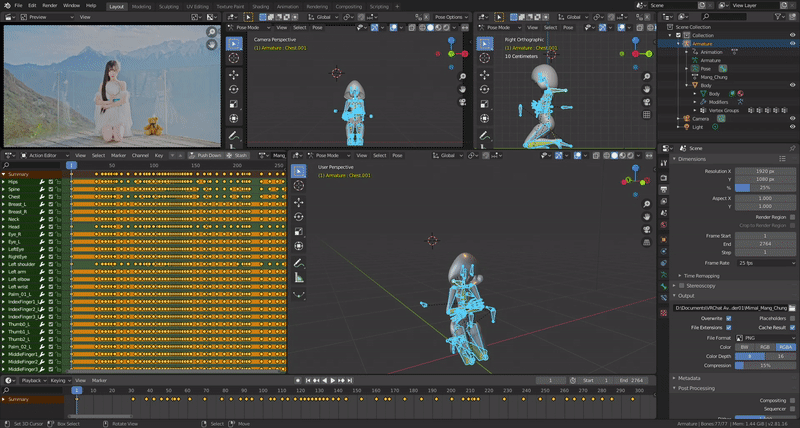Click the Push Down button

click(x=208, y=156)
